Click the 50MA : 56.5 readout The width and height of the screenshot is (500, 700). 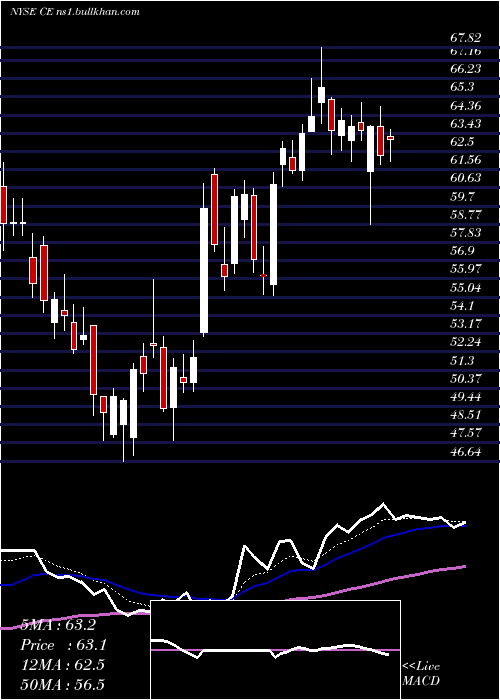62,684
